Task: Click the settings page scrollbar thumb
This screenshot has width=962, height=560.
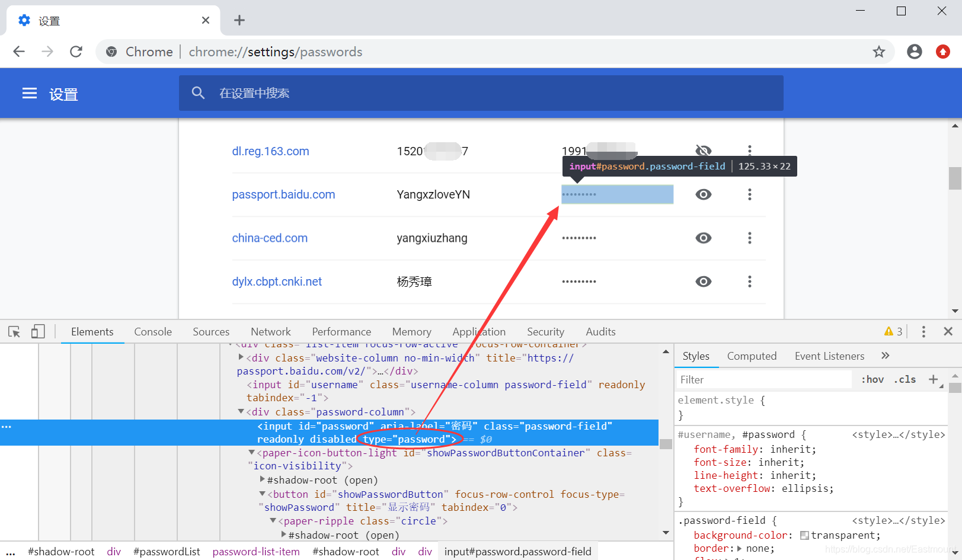Action: [955, 178]
